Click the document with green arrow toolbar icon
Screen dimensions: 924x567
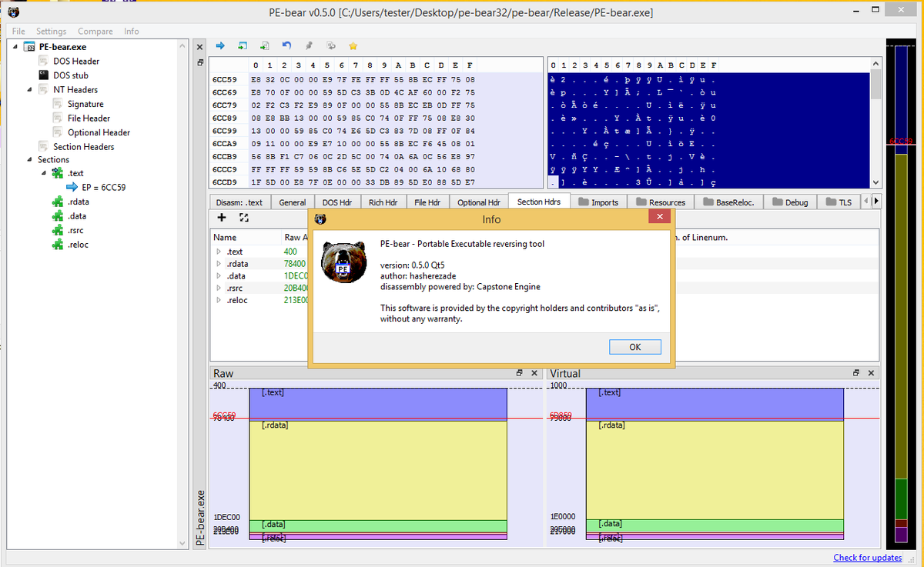[264, 45]
